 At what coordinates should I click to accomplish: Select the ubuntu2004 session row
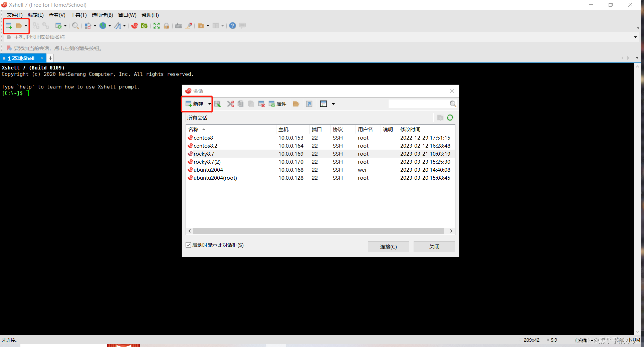click(x=320, y=170)
